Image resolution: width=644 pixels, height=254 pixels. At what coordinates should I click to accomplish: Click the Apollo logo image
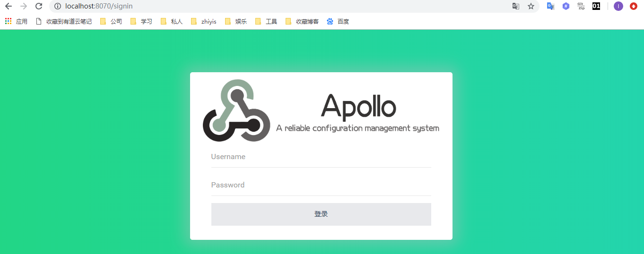click(236, 110)
